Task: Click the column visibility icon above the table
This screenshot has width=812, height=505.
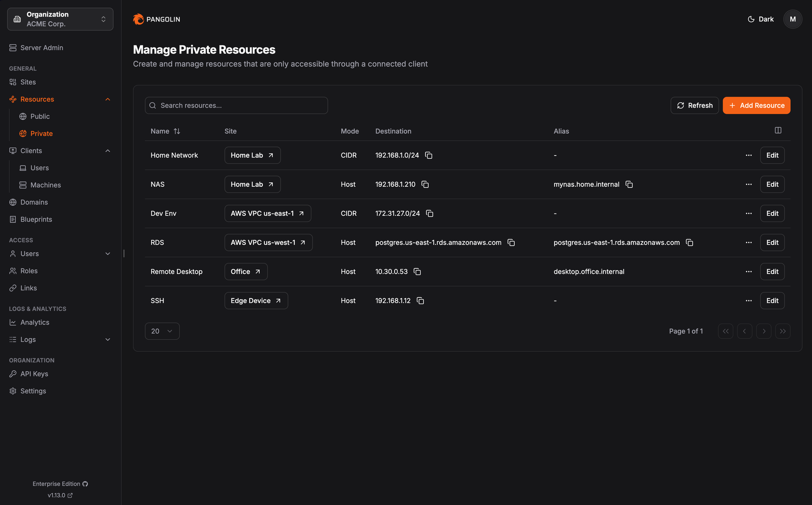Action: click(x=778, y=130)
